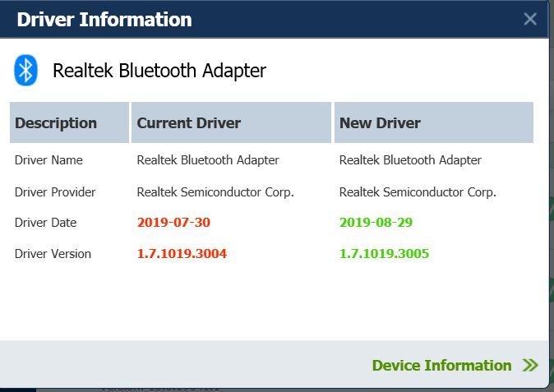Click new driver version 1.7.1019.3005

(x=384, y=254)
